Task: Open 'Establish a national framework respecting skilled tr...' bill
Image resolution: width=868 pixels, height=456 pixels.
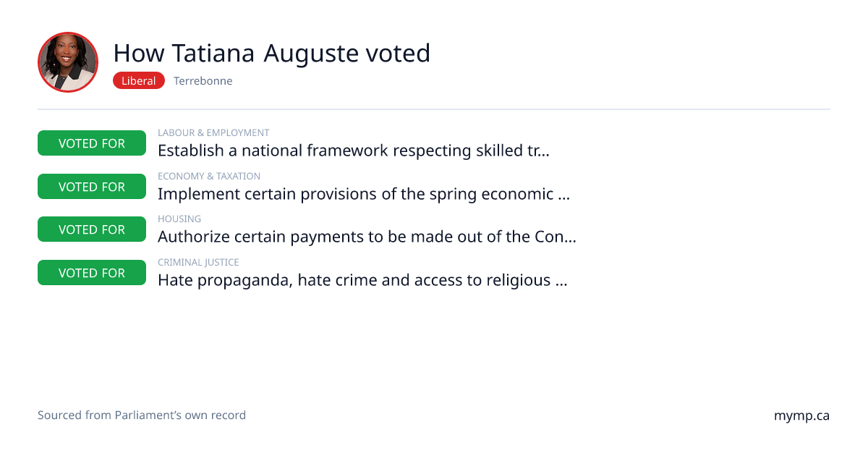Action: pos(354,151)
